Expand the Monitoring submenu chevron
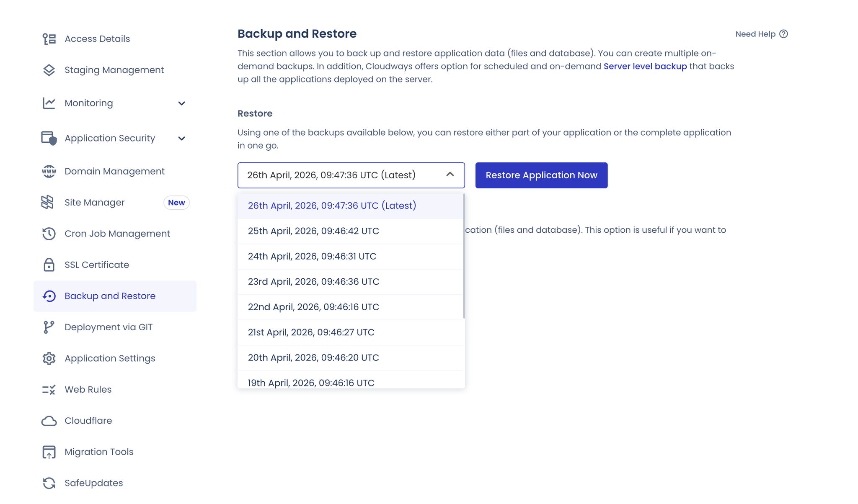 point(182,103)
